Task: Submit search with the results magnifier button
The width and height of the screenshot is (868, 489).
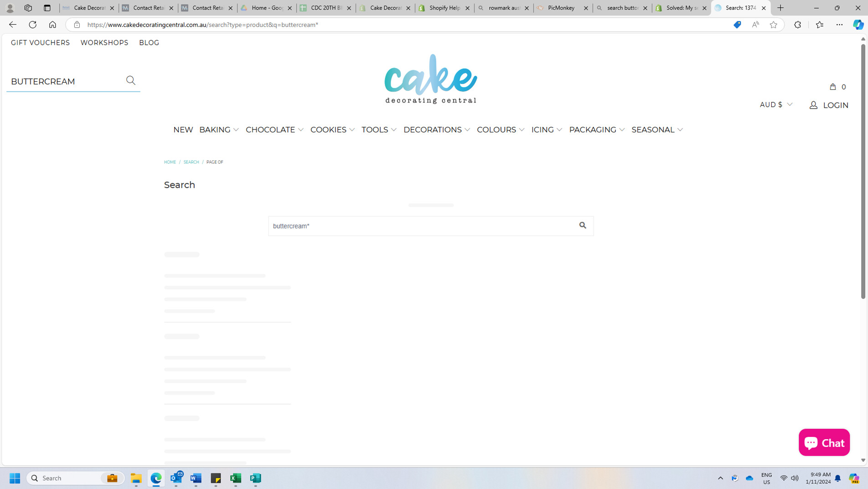Action: point(583,225)
